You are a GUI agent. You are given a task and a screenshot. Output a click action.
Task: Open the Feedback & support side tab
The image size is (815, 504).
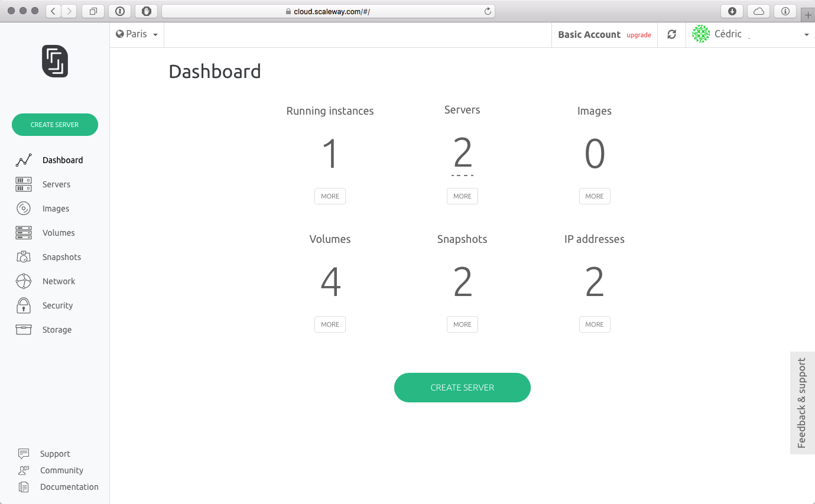802,403
